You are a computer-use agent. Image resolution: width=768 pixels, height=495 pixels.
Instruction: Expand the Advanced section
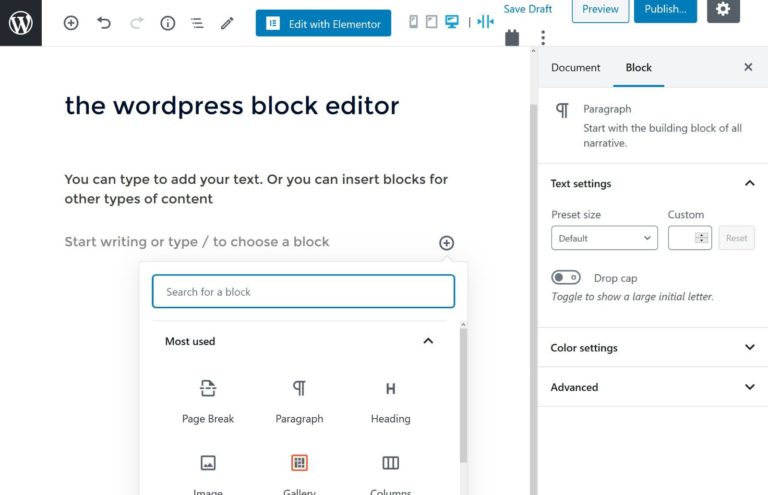pos(652,387)
